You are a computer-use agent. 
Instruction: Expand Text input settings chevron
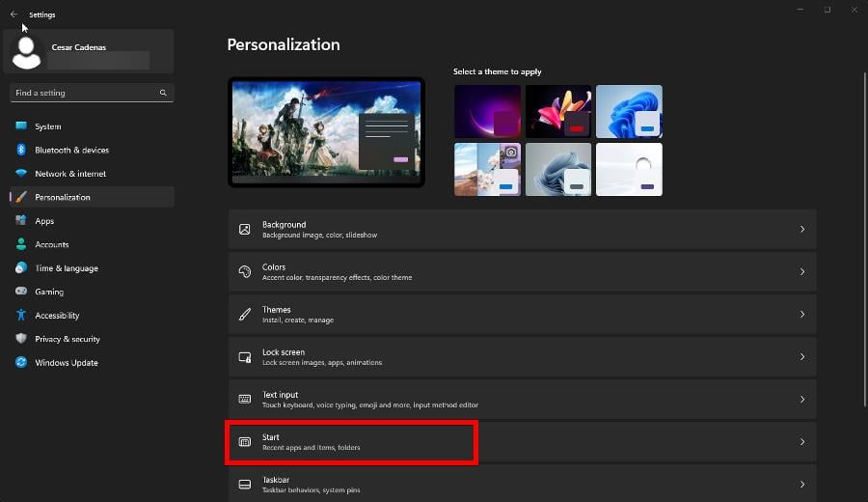click(802, 399)
